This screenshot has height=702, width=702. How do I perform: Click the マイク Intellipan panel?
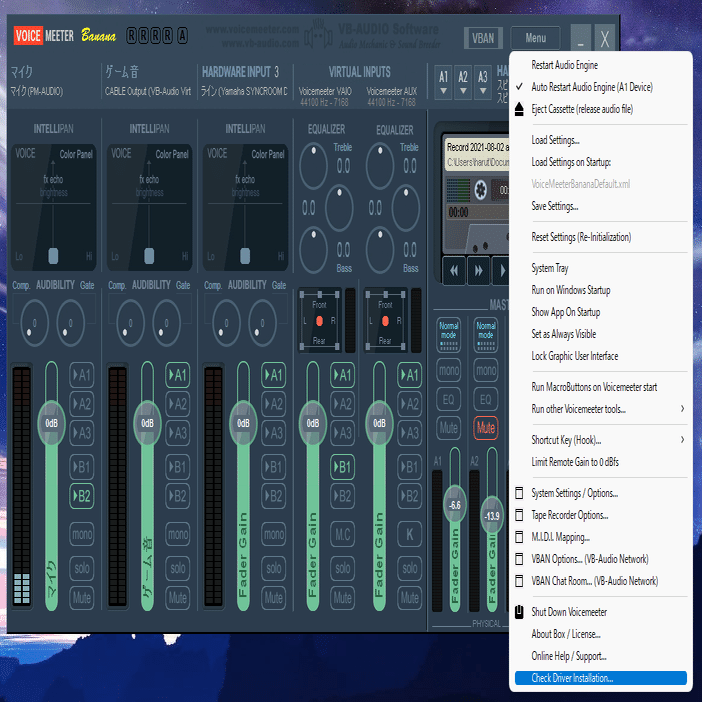pos(53,207)
